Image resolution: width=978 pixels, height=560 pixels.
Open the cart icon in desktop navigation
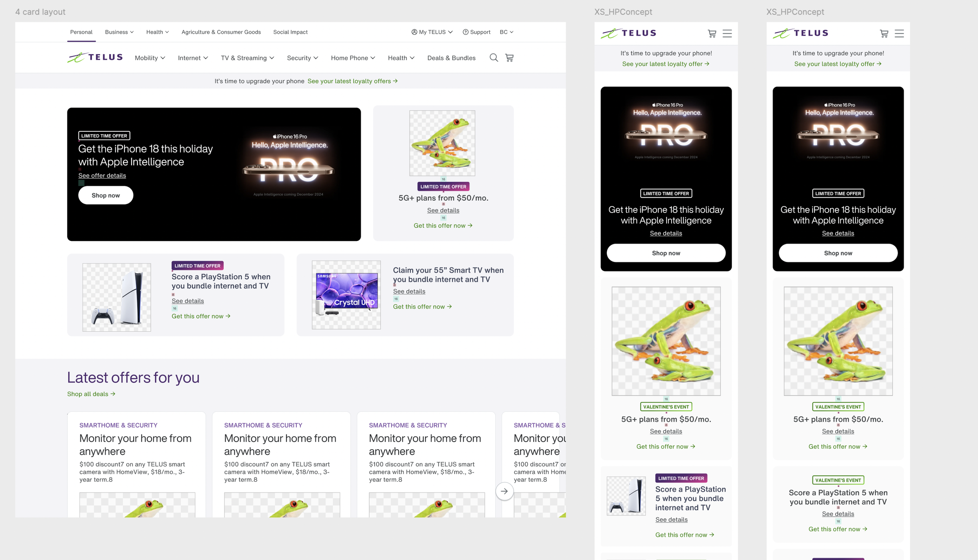[509, 58]
